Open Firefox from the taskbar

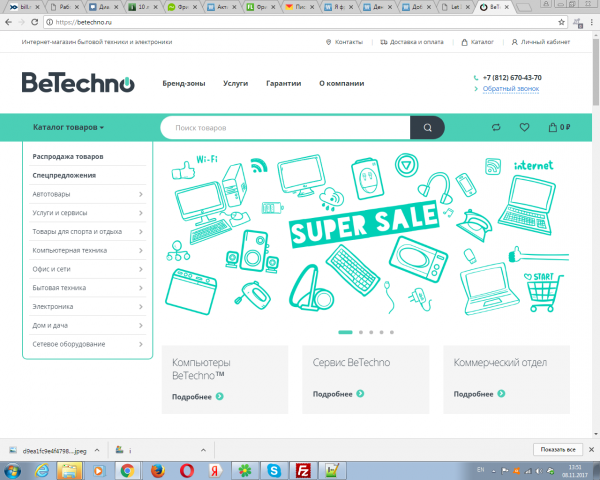[158, 471]
